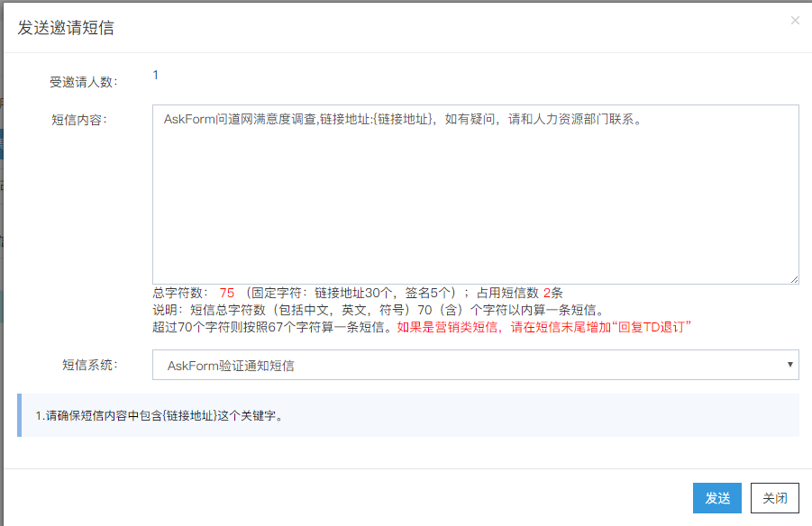The image size is (812, 526).
Task: Click the invitee count value 1
Action: point(155,75)
